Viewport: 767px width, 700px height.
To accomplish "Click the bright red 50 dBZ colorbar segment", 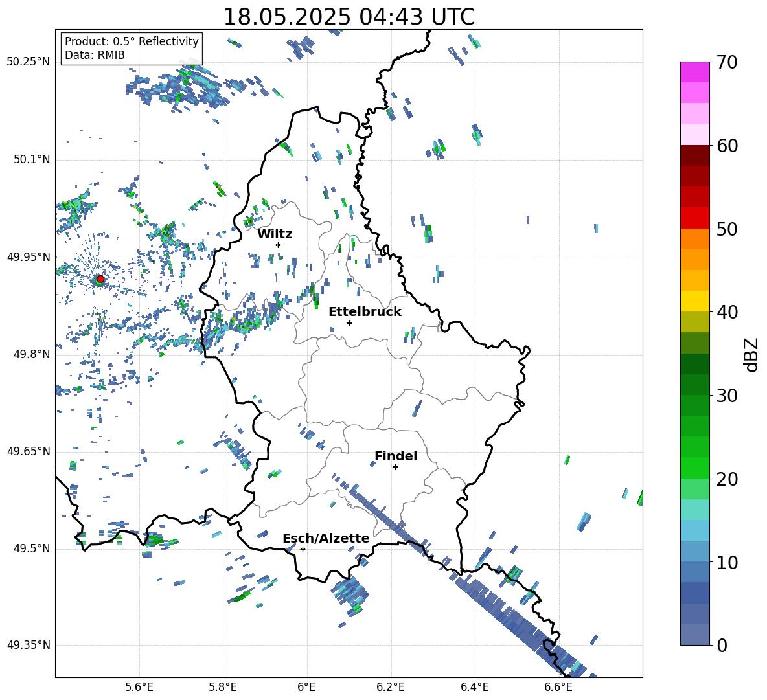I will [x=695, y=218].
